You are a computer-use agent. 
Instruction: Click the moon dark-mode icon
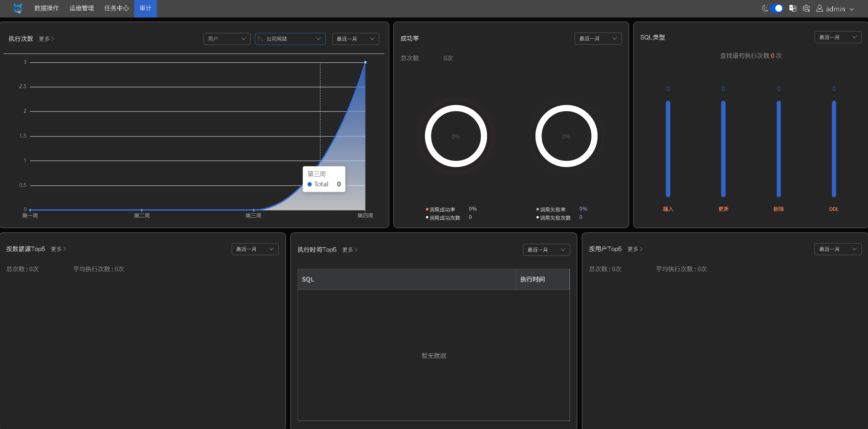click(x=765, y=9)
